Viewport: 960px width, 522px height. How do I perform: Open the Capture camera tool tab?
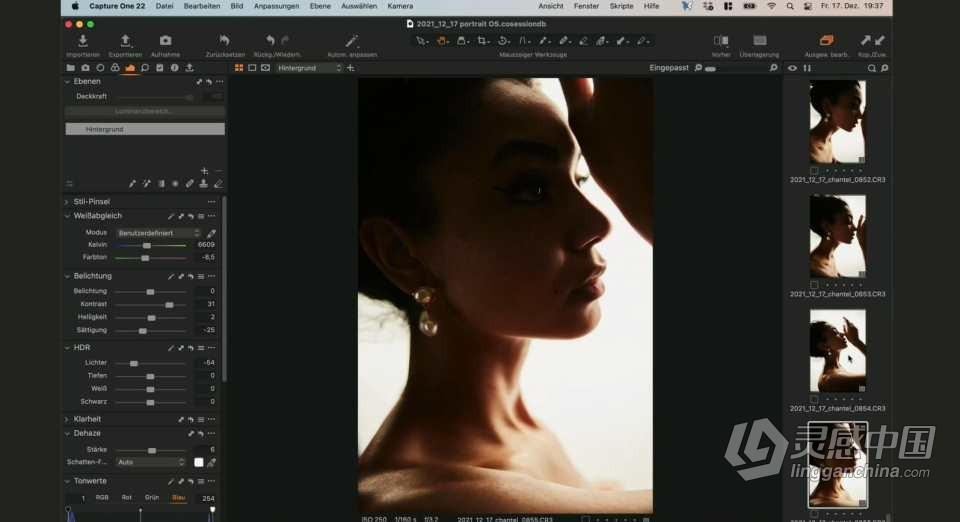click(85, 68)
